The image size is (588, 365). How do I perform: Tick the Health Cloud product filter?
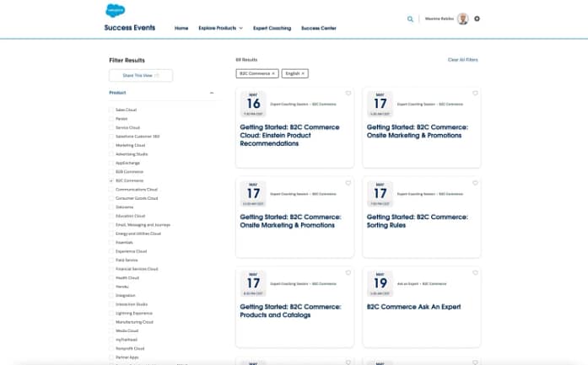pos(111,277)
